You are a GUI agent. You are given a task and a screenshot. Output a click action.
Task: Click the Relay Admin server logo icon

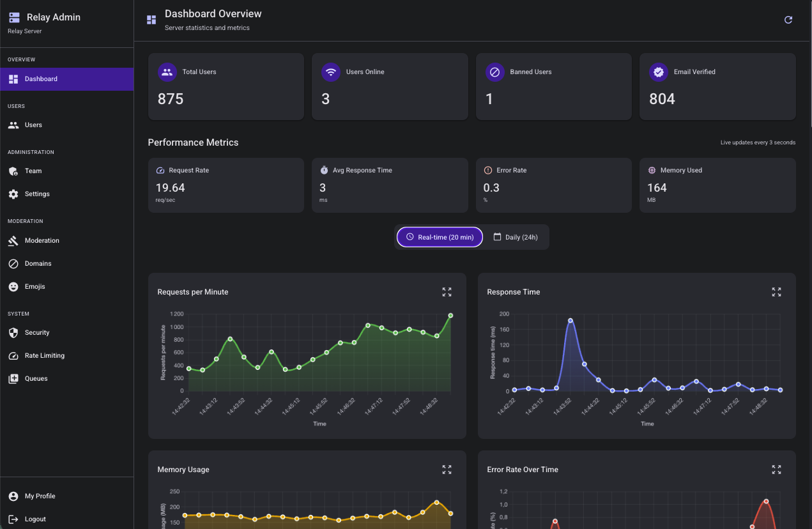[x=14, y=17]
